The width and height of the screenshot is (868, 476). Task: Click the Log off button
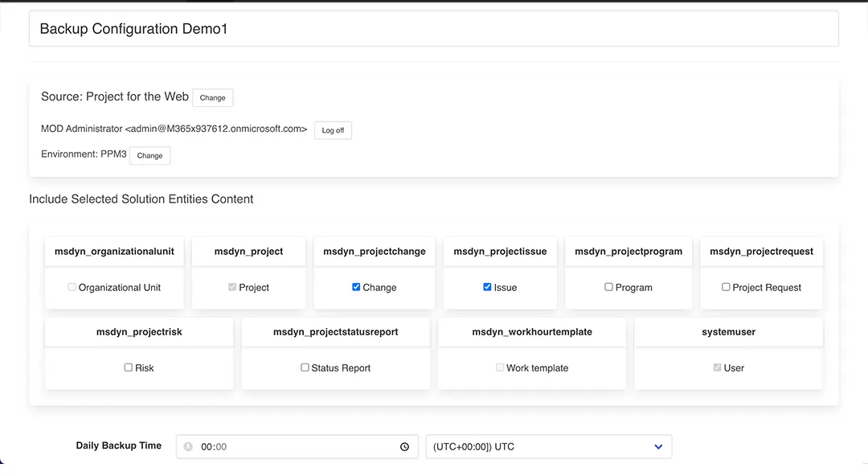[333, 130]
